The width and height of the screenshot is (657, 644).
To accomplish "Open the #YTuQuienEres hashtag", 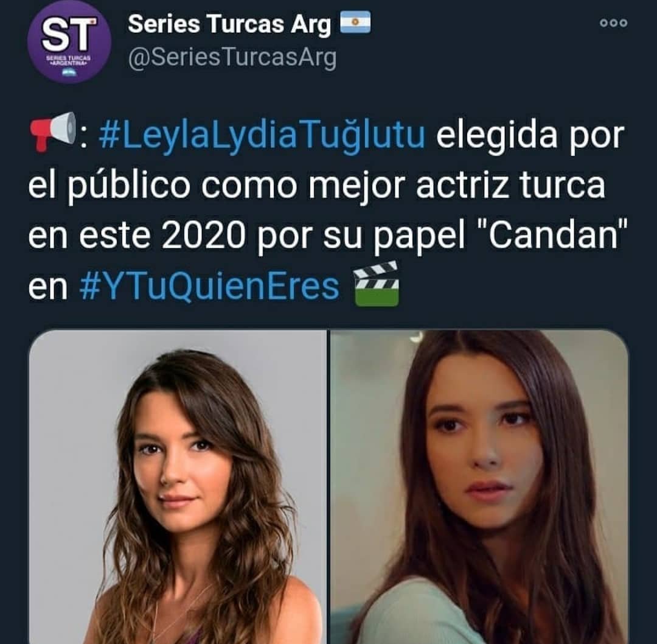I will (x=209, y=286).
